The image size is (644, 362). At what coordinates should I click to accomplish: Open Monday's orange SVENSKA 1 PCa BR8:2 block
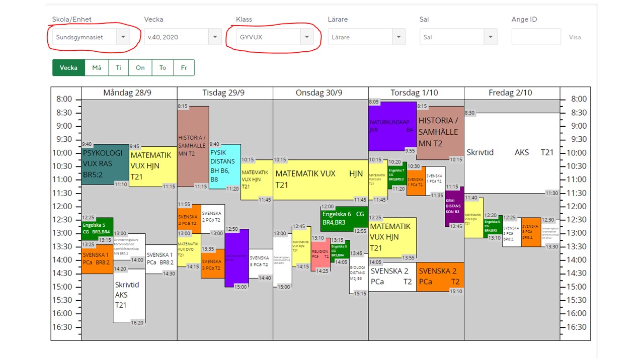tap(97, 259)
